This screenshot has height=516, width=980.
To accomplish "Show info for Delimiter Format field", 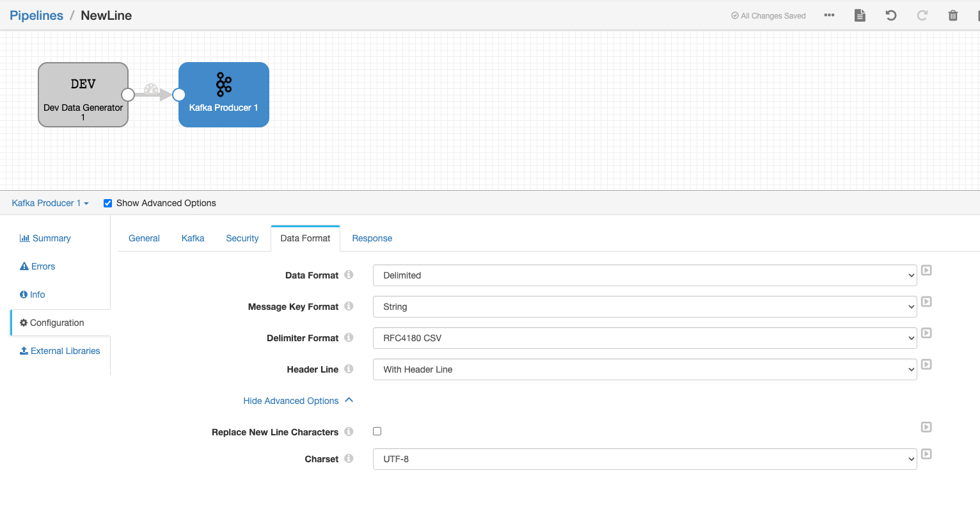I will pyautogui.click(x=349, y=337).
